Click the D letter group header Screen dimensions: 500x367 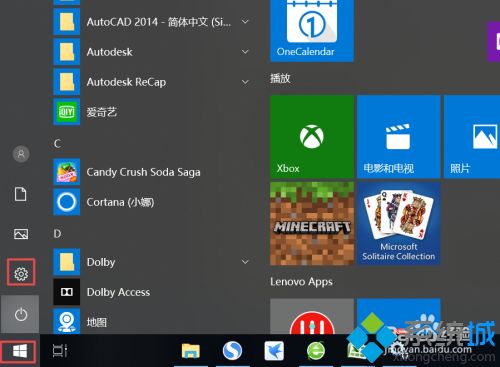point(57,234)
